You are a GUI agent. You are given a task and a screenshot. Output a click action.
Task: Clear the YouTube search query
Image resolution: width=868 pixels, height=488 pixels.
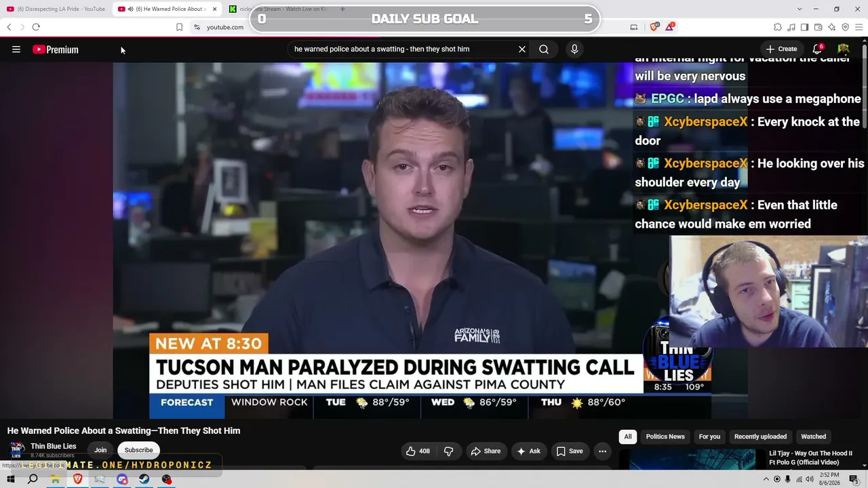coord(522,49)
